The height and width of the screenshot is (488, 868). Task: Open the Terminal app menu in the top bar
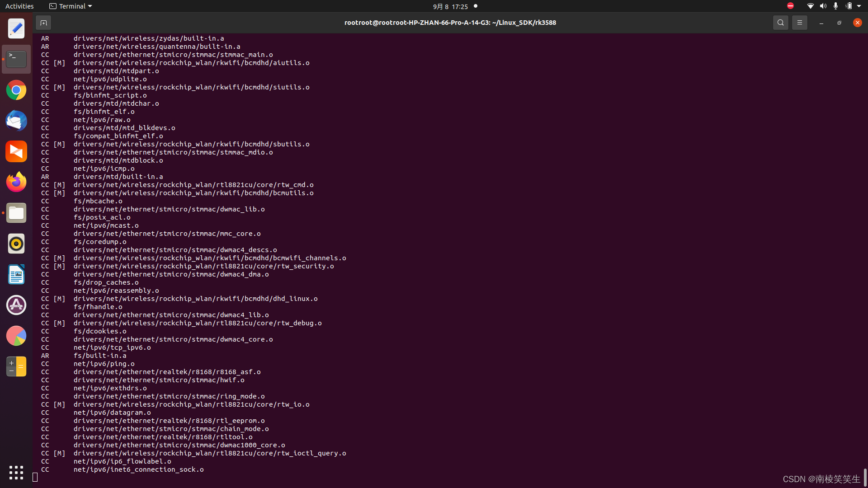(x=70, y=6)
